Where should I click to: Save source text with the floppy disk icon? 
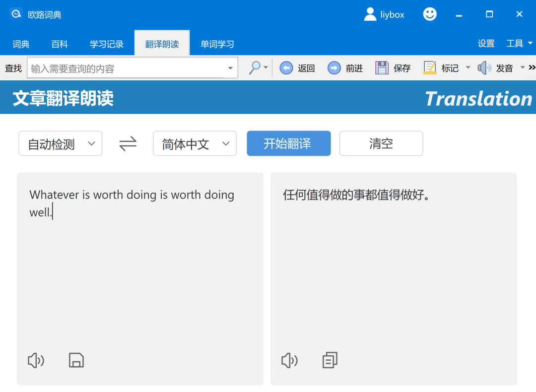76,360
